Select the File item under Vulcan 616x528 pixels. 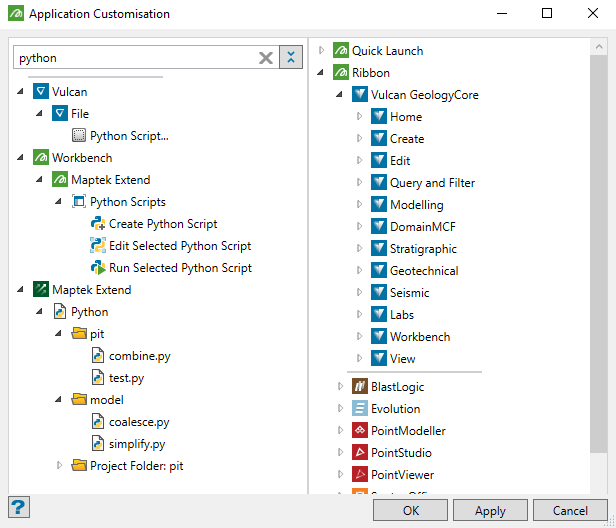point(80,114)
